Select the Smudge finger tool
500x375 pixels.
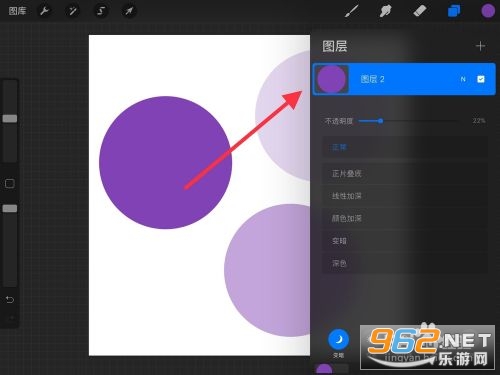tap(385, 11)
